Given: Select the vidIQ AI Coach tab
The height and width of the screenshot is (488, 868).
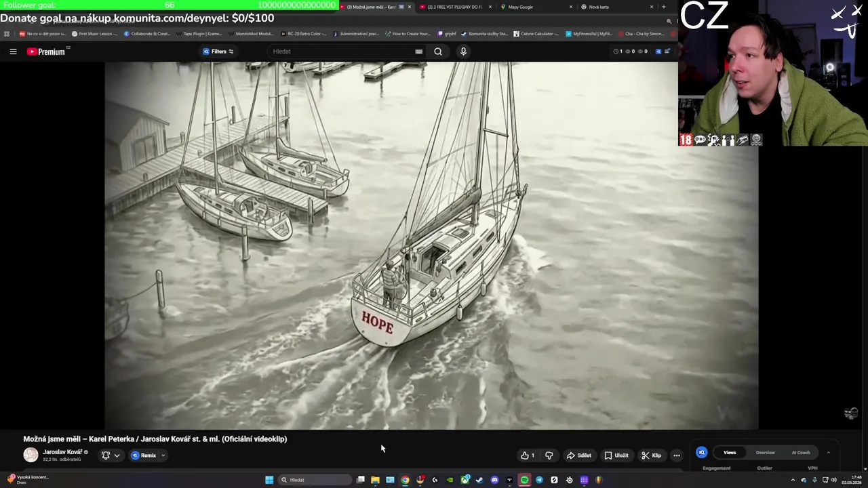Looking at the screenshot, I should [801, 452].
